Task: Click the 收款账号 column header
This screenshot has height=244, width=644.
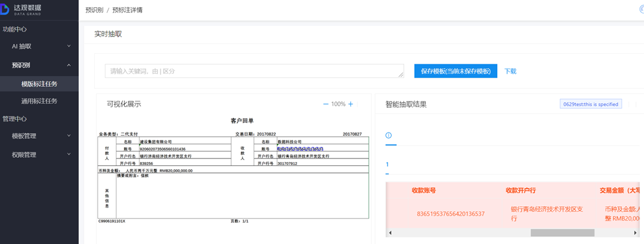Action: 423,190
